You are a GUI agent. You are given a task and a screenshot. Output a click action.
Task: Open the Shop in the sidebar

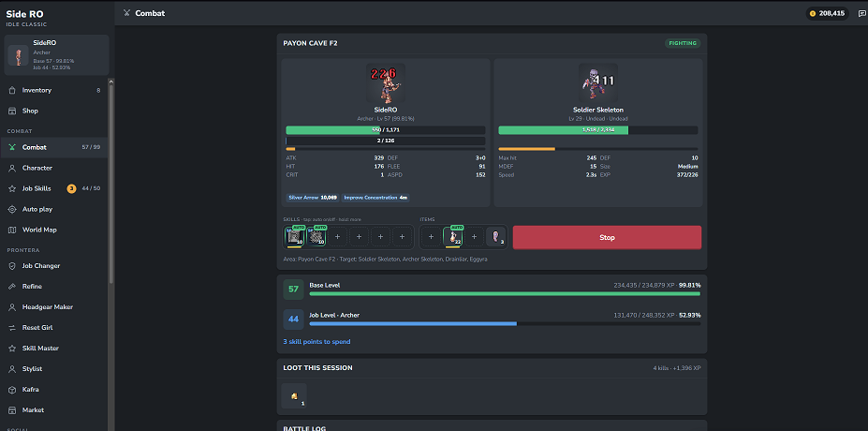(x=54, y=111)
